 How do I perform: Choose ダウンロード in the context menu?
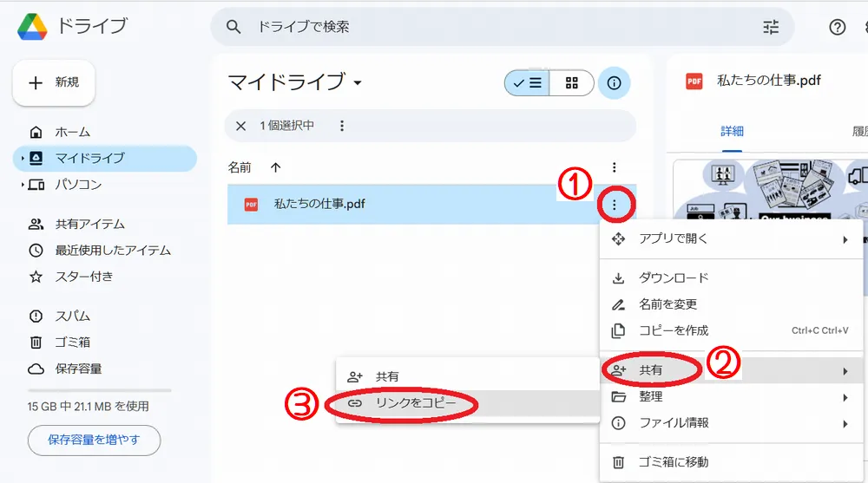674,277
